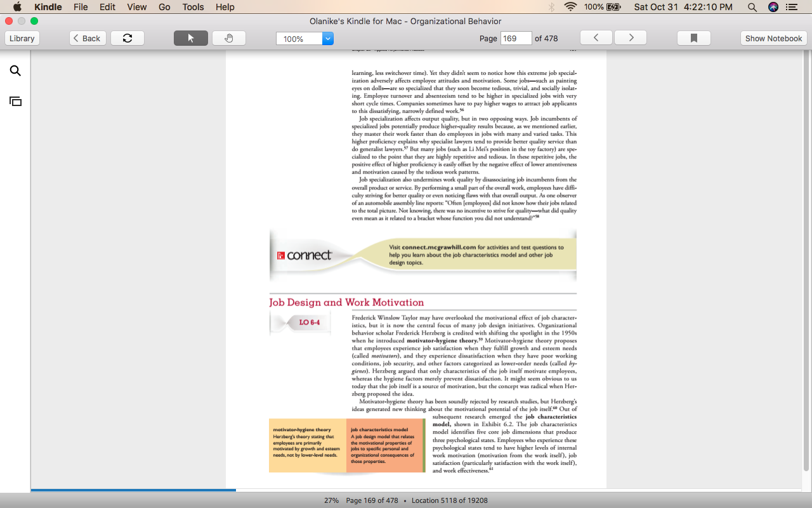Return to Library
Image resolution: width=812 pixels, height=508 pixels.
(x=22, y=38)
